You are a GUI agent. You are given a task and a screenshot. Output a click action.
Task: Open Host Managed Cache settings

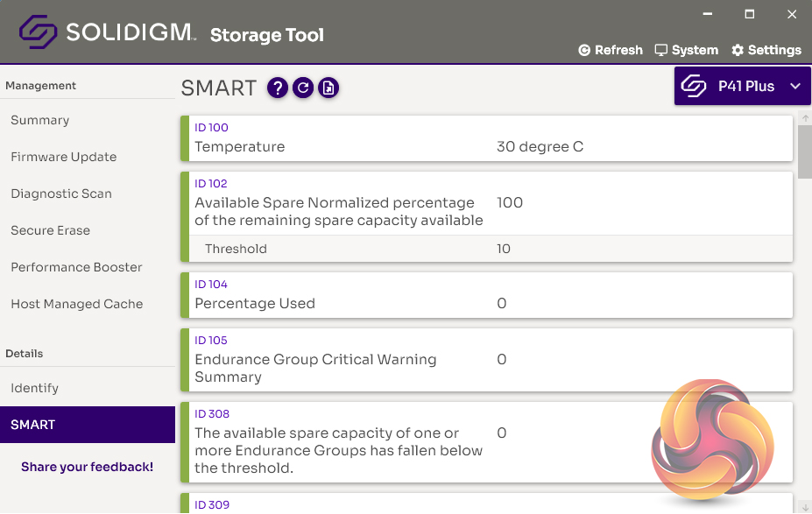[77, 304]
